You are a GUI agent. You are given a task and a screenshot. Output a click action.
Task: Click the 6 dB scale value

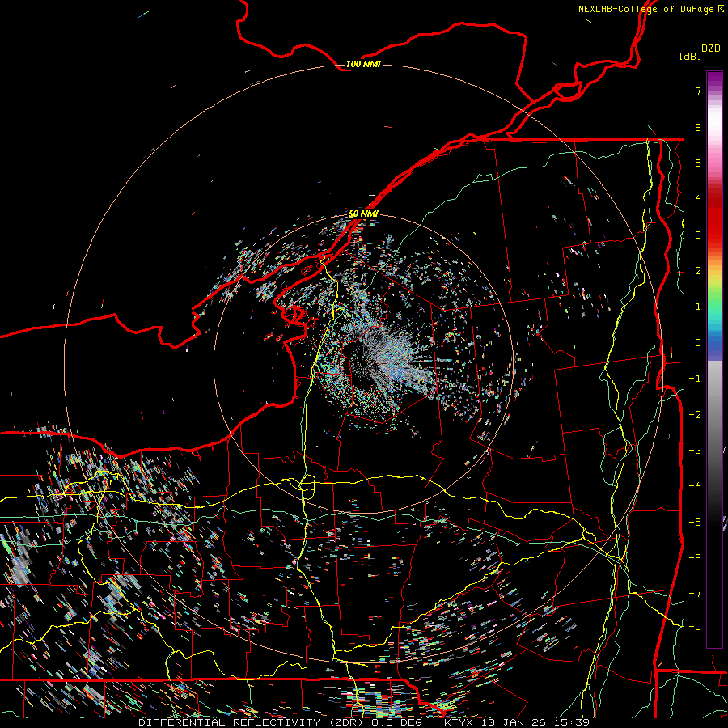pyautogui.click(x=698, y=127)
